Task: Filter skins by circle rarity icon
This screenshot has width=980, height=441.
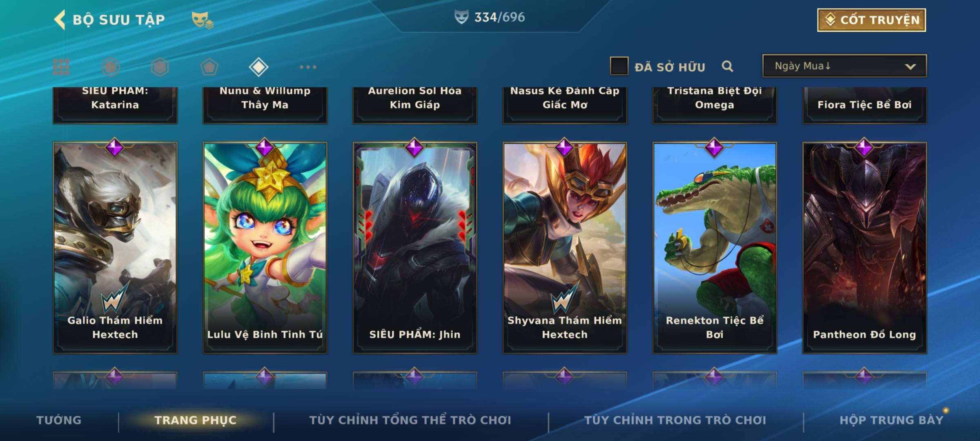Action: [111, 67]
